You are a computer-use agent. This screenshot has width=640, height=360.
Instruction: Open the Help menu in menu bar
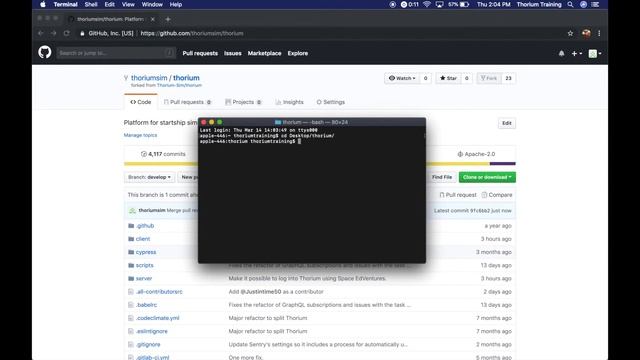[x=176, y=4]
